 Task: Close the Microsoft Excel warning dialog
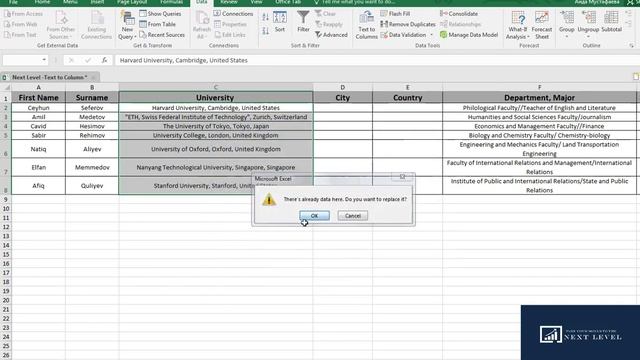click(x=402, y=177)
